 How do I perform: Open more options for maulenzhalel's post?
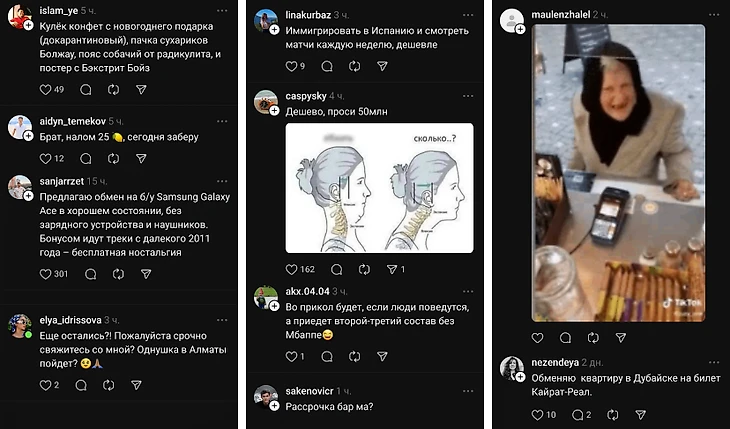tap(714, 14)
